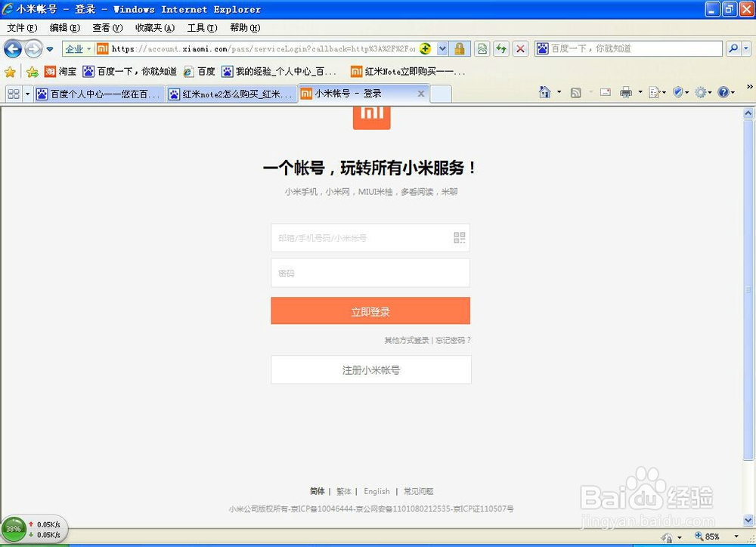Open the 文件(F) menu
The width and height of the screenshot is (756, 547).
click(22, 28)
